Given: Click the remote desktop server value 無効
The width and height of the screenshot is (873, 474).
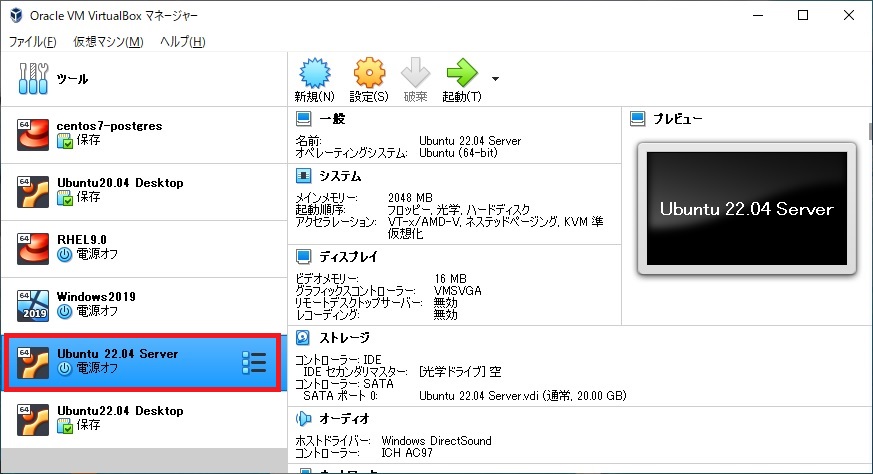Looking at the screenshot, I should 445,302.
